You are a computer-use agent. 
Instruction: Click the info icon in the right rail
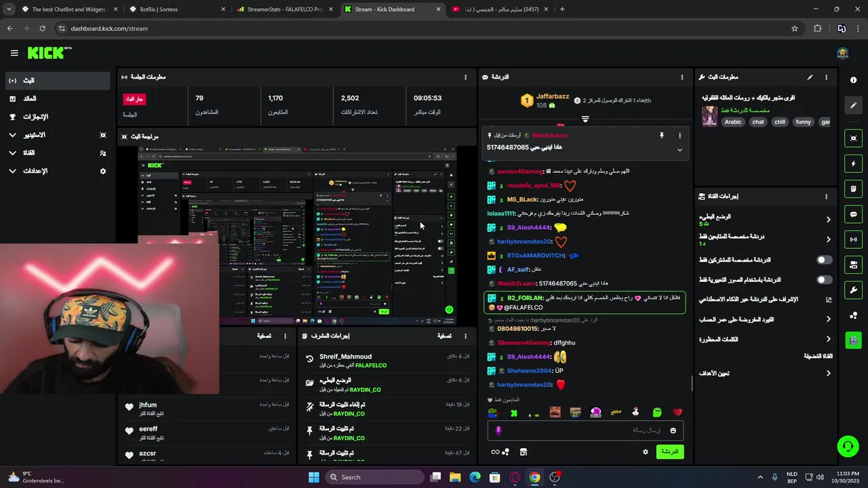853,80
